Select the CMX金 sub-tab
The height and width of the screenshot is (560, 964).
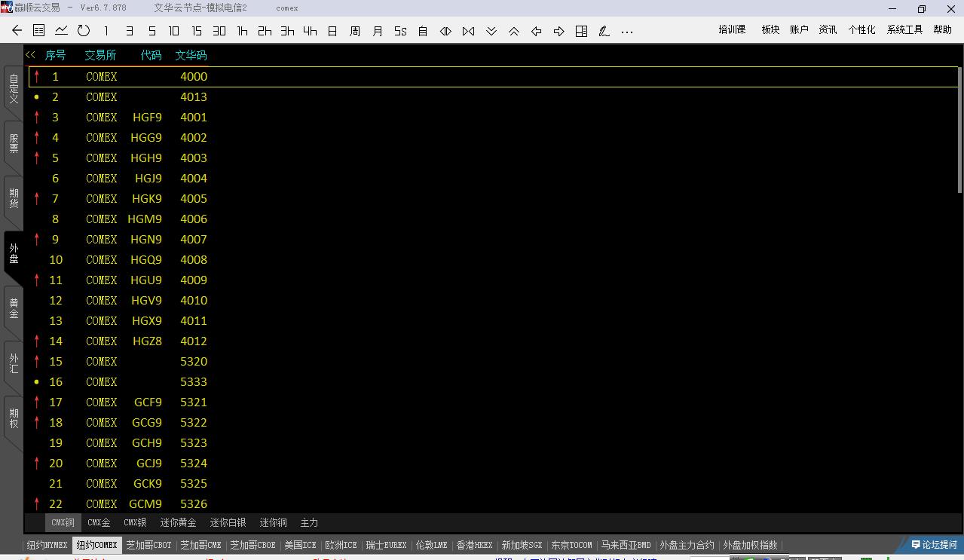click(99, 522)
